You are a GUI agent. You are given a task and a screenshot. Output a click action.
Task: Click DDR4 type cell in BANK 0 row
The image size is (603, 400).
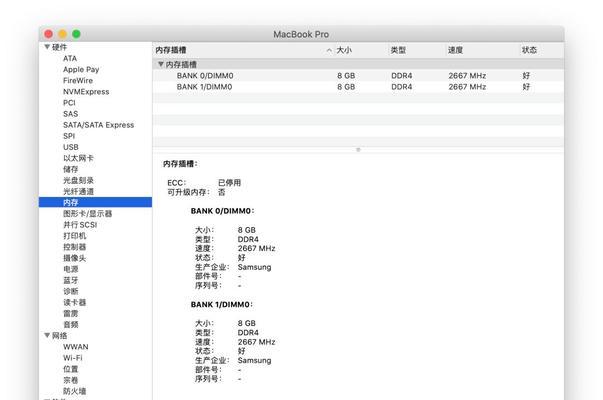(402, 76)
